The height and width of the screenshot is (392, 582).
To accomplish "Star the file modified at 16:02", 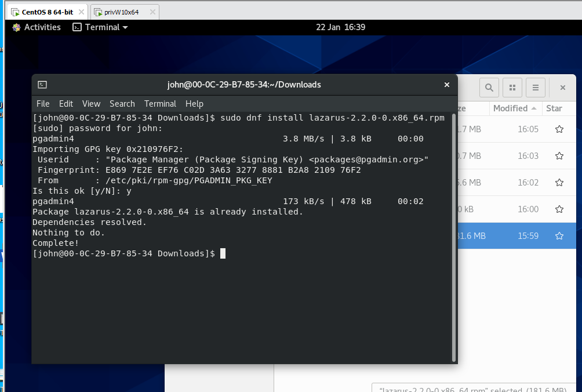I will pos(559,183).
